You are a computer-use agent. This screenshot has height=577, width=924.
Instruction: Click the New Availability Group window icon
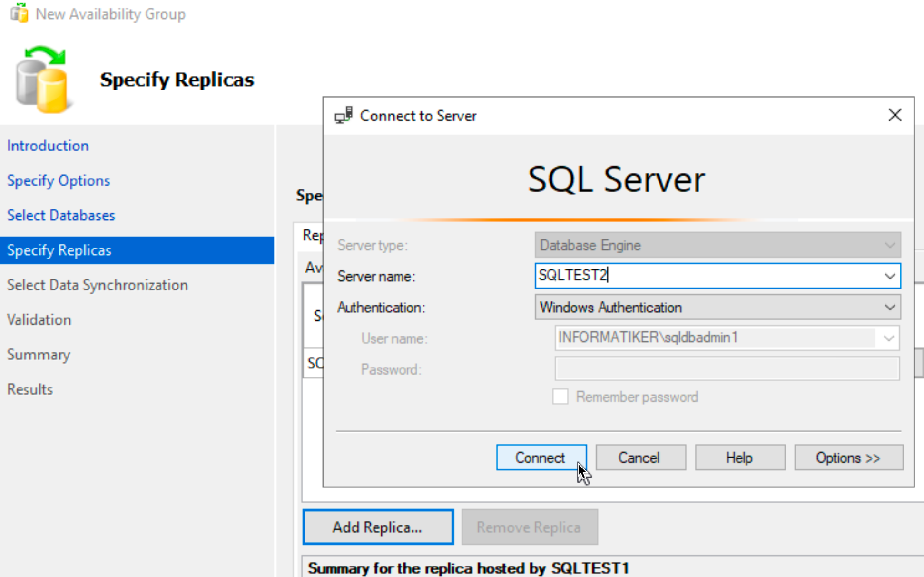pos(20,13)
